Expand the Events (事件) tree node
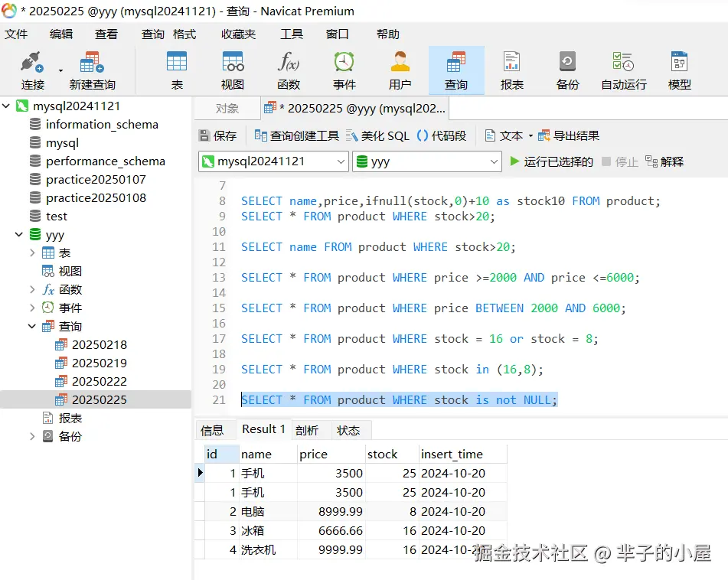 [x=32, y=308]
